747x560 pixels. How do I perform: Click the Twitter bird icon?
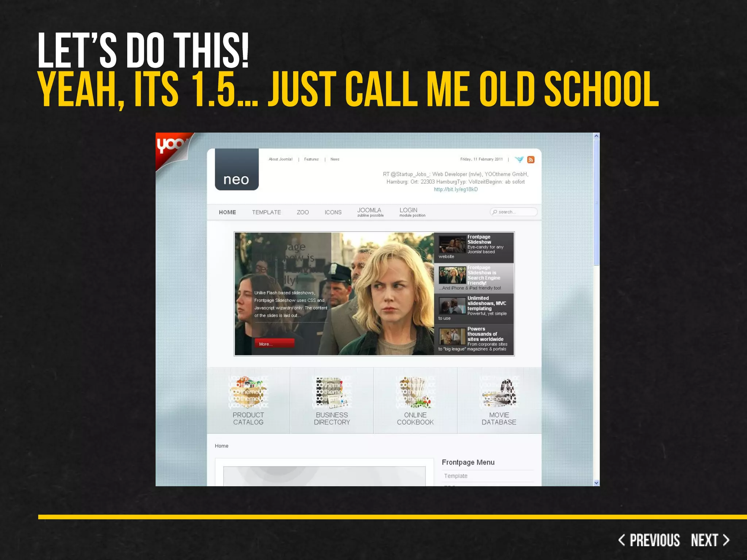click(519, 159)
